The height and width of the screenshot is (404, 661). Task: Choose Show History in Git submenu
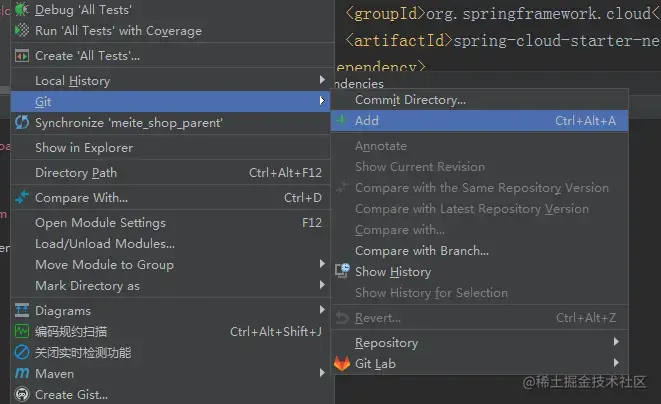(x=480, y=272)
